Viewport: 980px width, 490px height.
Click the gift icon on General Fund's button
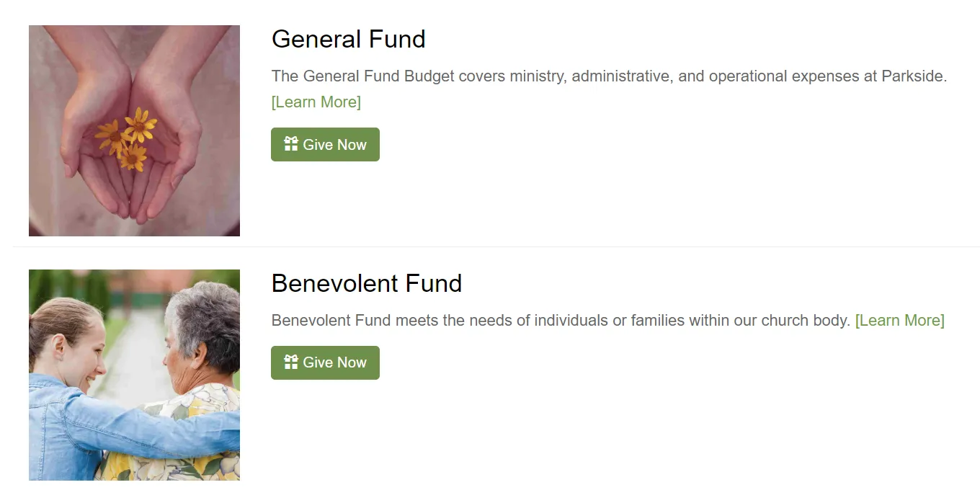point(291,144)
